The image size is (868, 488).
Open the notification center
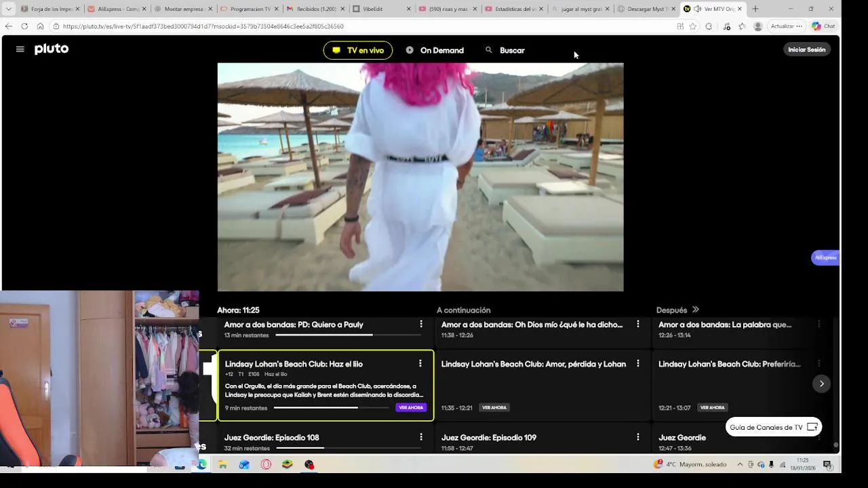[827, 464]
